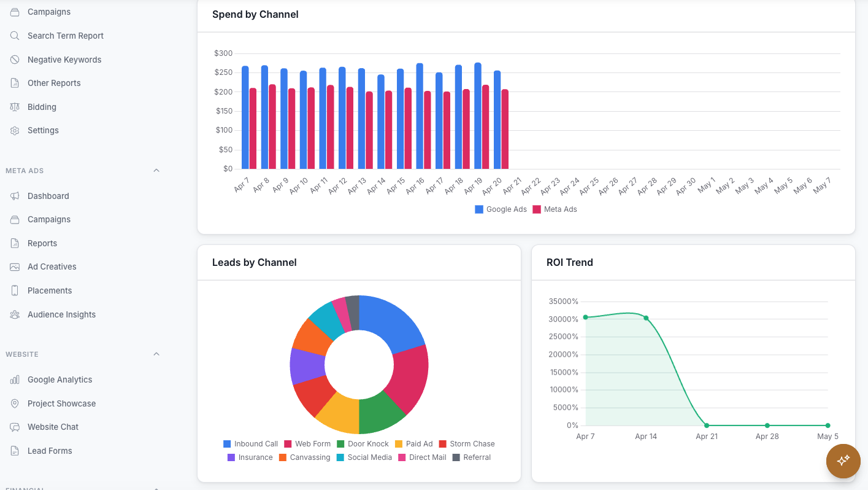Open Lead Forms
The height and width of the screenshot is (490, 868).
tap(50, 451)
